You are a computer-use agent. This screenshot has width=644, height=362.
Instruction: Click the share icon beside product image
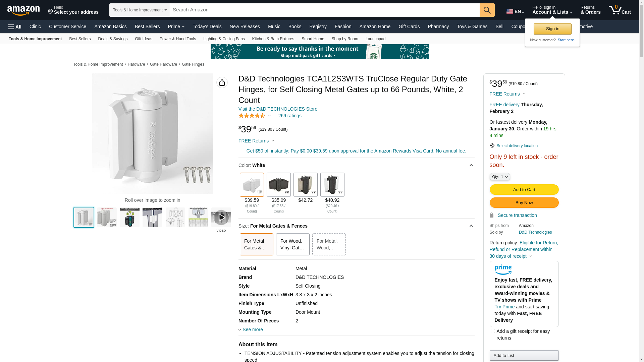(x=222, y=82)
